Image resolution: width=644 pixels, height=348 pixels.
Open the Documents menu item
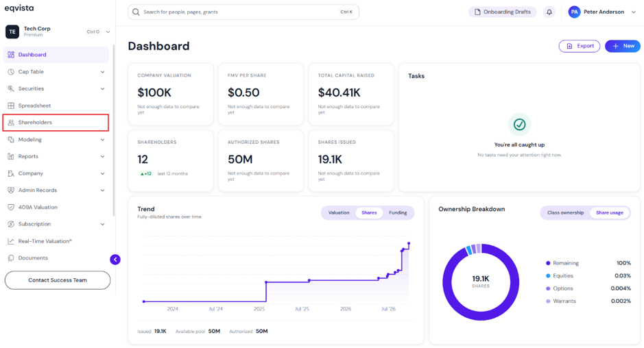tap(56, 258)
